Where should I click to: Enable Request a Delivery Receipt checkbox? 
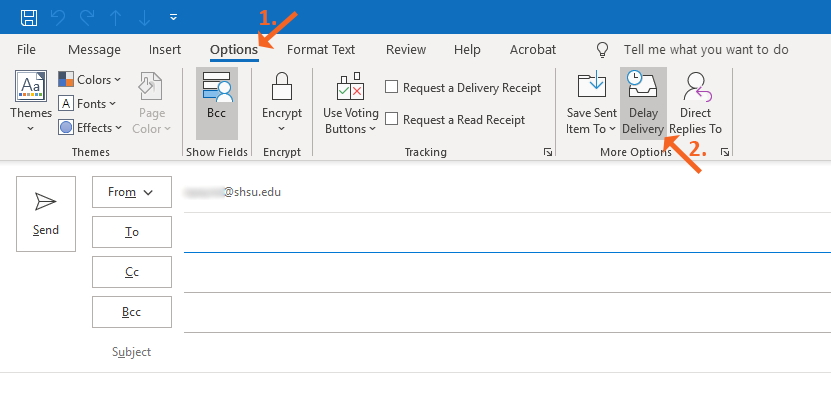(392, 88)
